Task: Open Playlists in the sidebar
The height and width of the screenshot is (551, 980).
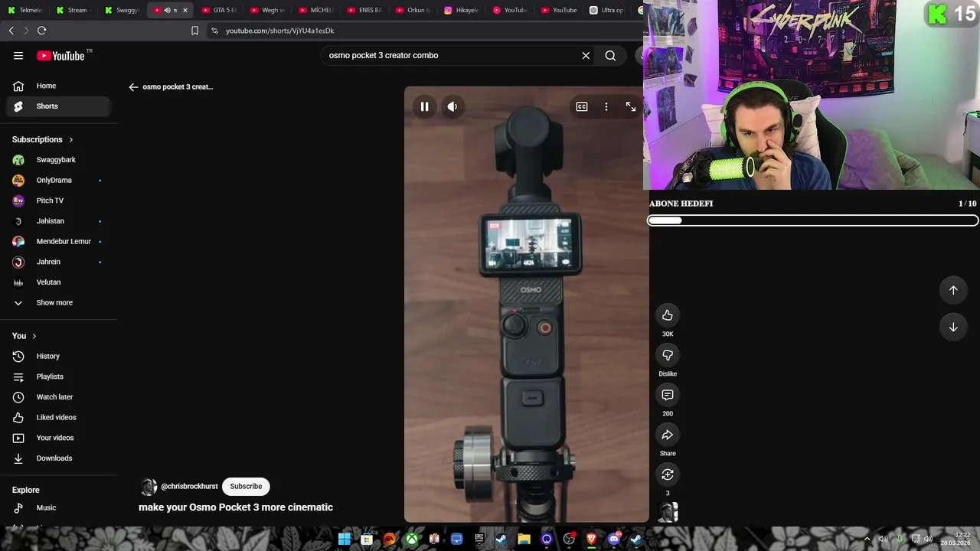Action: point(58,377)
